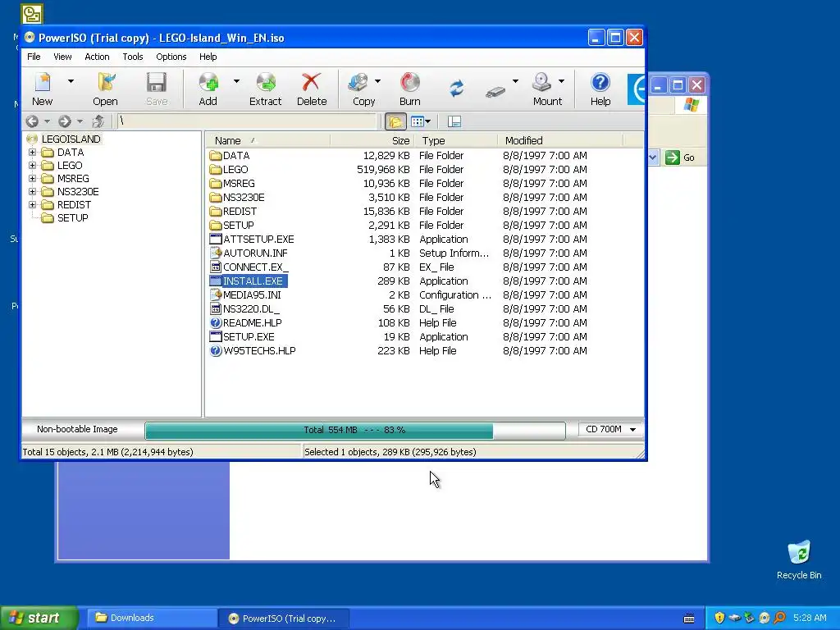Click the Save toolbar icon
Image resolution: width=840 pixels, height=630 pixels.
click(x=157, y=89)
